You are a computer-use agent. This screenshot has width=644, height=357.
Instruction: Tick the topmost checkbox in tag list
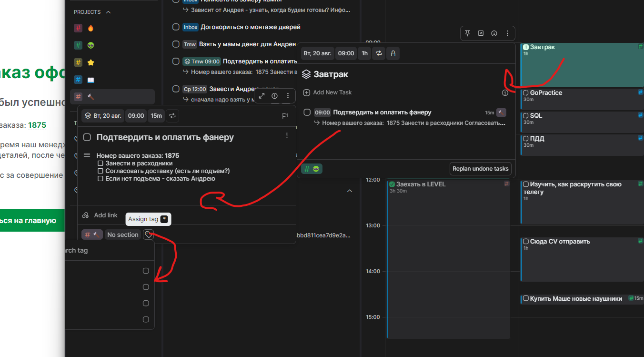coord(146,271)
